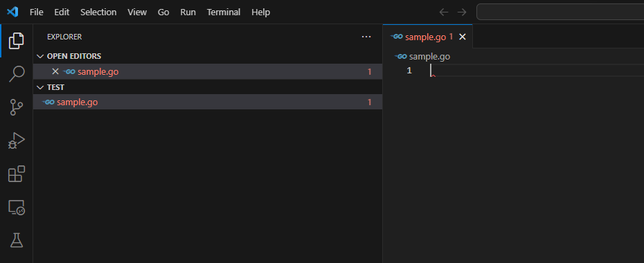Go back with the left arrow
Image resolution: width=644 pixels, height=263 pixels.
[x=444, y=12]
